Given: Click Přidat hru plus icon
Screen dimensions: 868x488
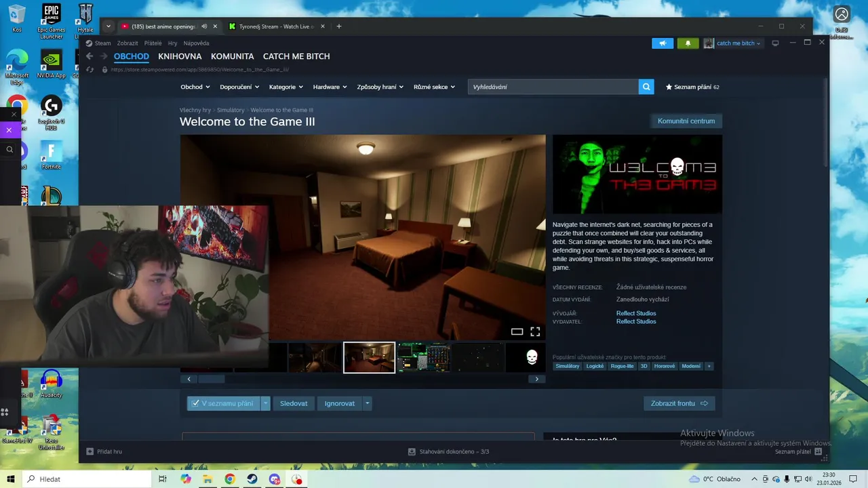Looking at the screenshot, I should click(90, 451).
